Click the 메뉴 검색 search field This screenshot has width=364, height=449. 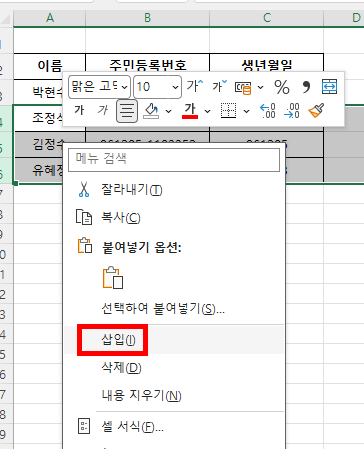point(174,159)
